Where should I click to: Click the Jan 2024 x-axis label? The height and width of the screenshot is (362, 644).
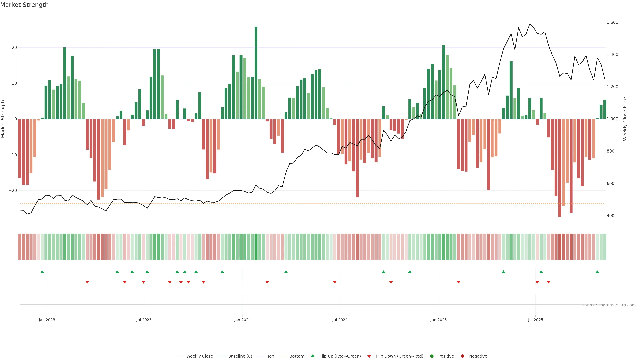point(242,320)
